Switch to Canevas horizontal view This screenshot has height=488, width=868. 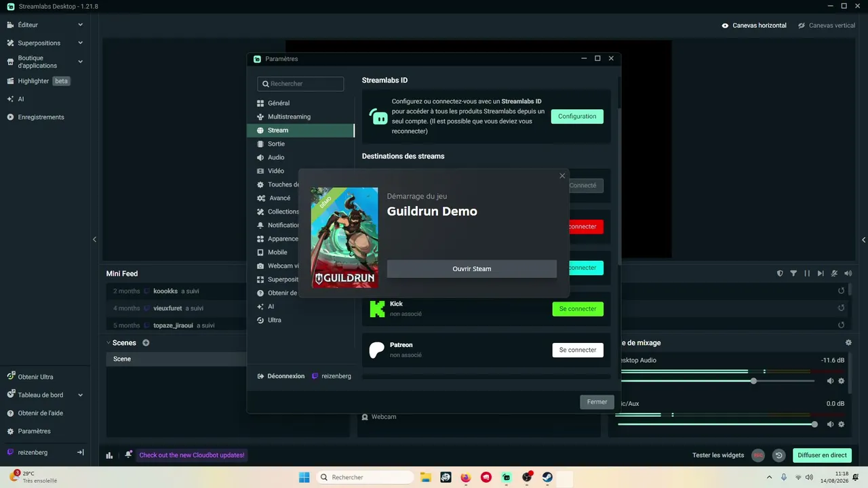pos(754,25)
